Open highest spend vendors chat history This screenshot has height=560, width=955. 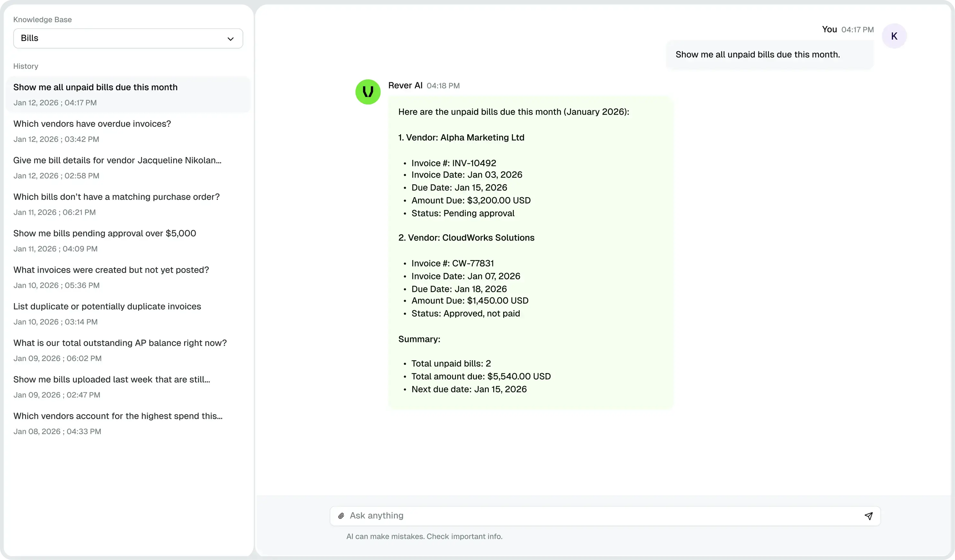pyautogui.click(x=118, y=416)
